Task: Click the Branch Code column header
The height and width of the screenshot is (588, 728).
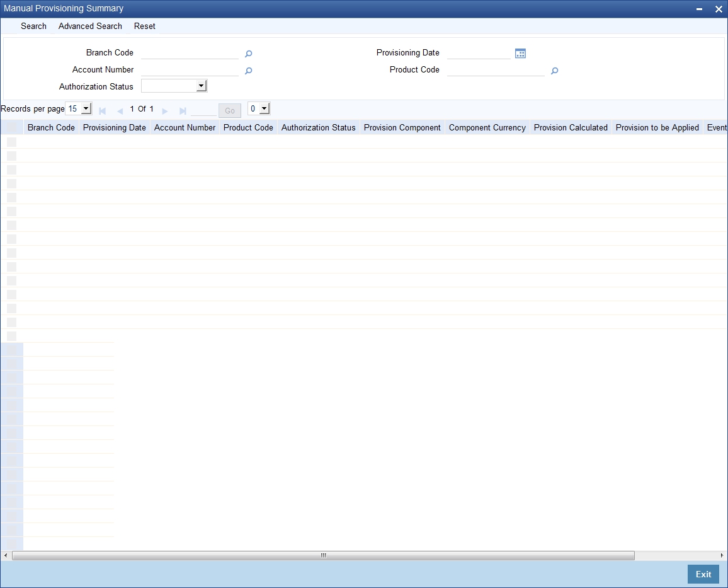Action: click(51, 127)
